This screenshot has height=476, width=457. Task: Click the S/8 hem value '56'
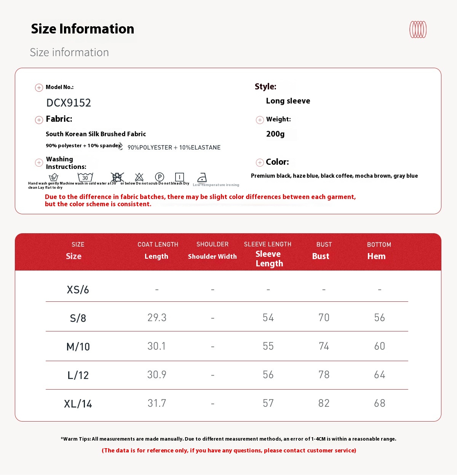pos(380,318)
